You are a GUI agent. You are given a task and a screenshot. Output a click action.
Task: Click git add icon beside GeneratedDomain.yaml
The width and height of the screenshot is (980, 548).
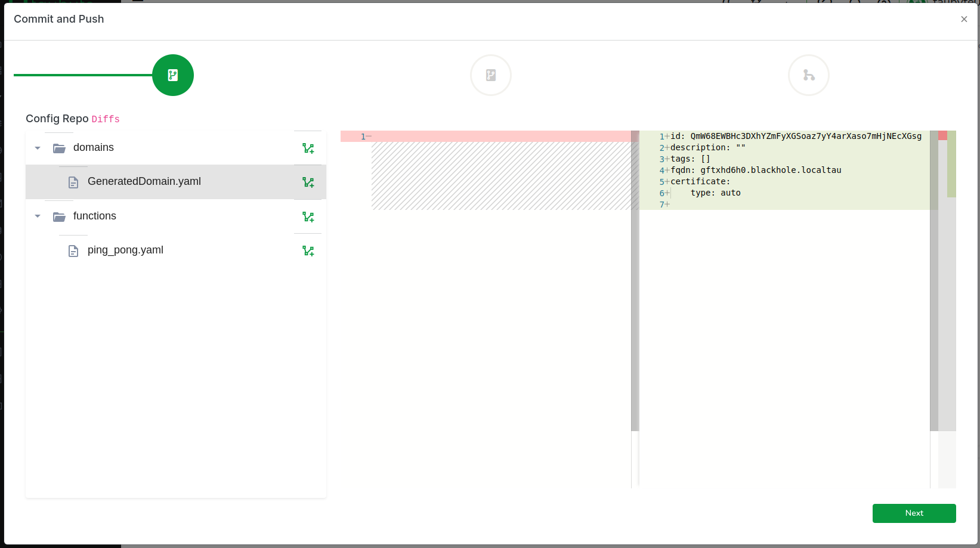pos(308,182)
